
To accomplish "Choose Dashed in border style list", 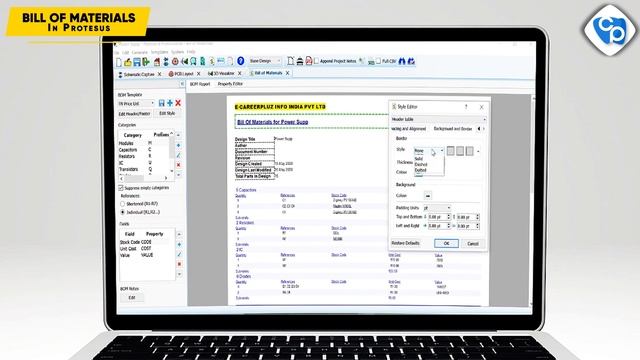I will point(421,164).
